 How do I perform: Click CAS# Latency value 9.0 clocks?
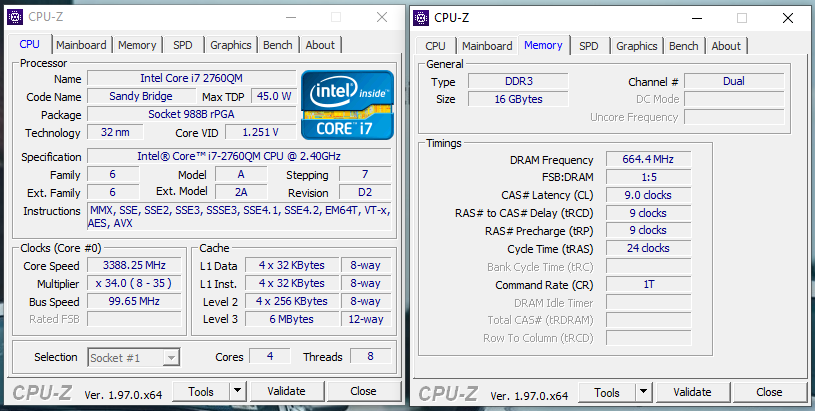(648, 195)
